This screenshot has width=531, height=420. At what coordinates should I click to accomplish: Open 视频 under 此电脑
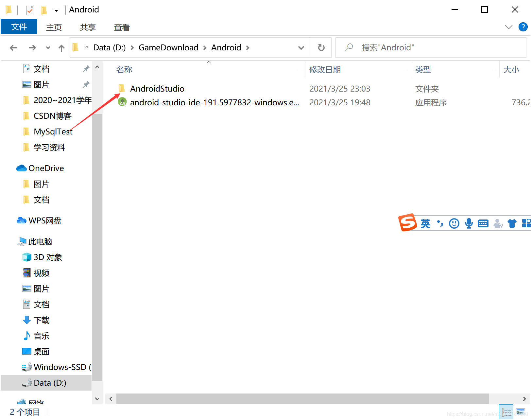tap(42, 273)
